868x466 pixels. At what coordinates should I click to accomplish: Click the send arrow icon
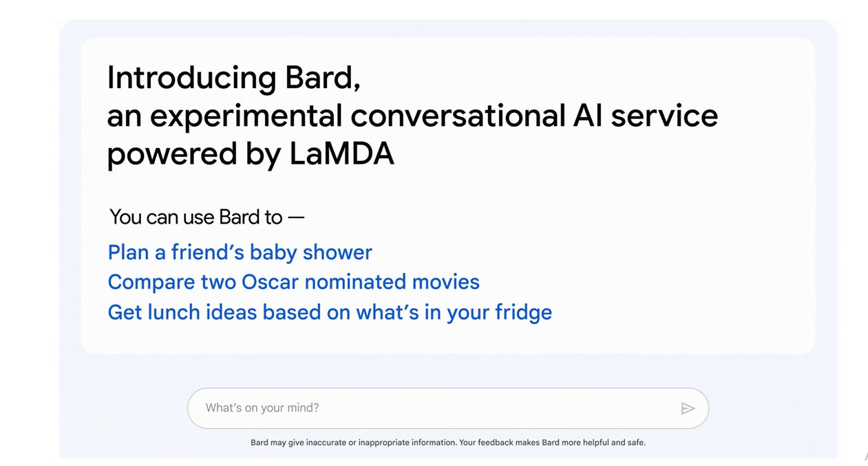tap(688, 409)
